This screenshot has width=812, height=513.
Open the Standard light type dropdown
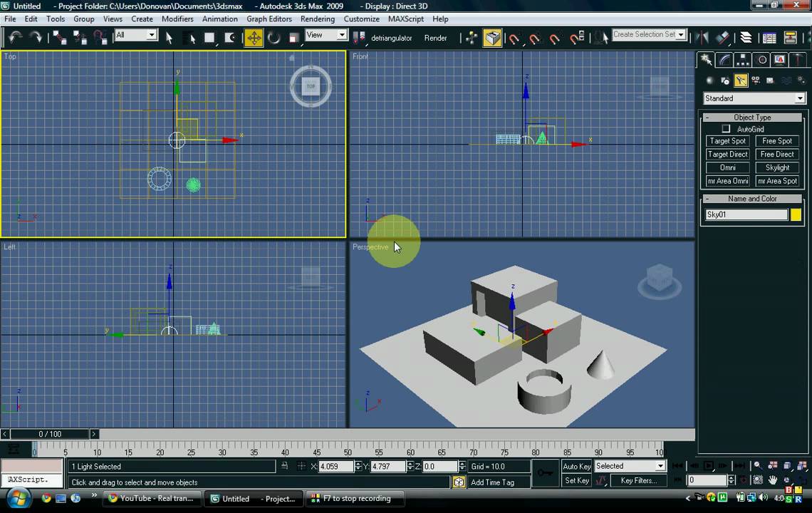pyautogui.click(x=800, y=98)
